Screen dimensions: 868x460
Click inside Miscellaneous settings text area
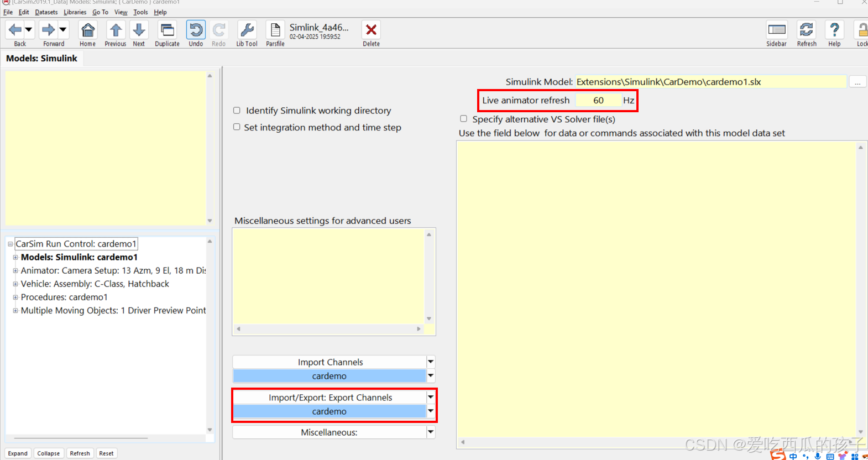[329, 276]
